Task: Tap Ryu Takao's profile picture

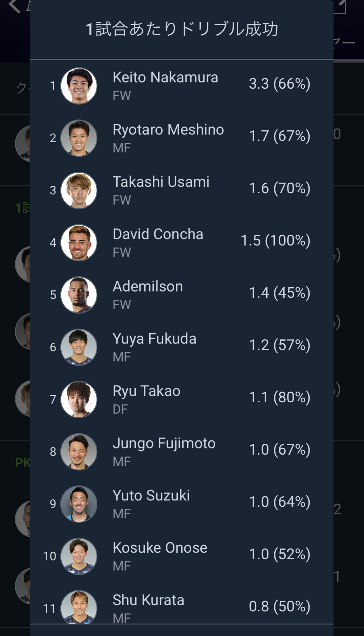Action: click(x=79, y=400)
